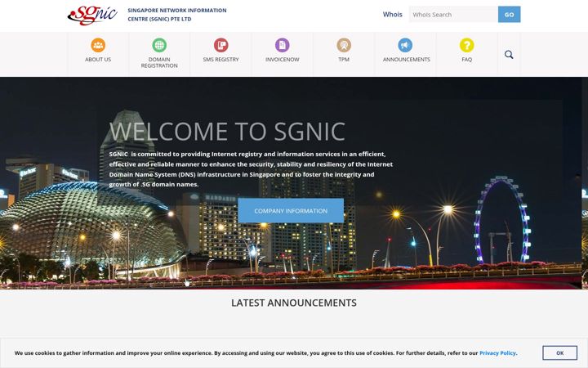588x368 pixels.
Task: Click the cookie notice message text
Action: tap(266, 353)
